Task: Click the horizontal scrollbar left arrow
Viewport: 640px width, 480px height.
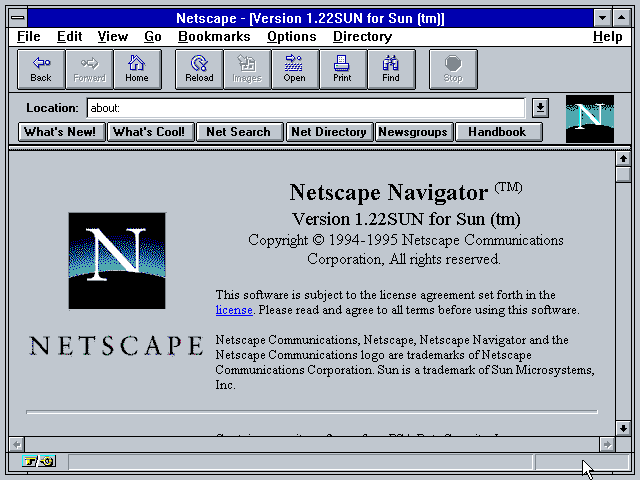Action: (17, 444)
